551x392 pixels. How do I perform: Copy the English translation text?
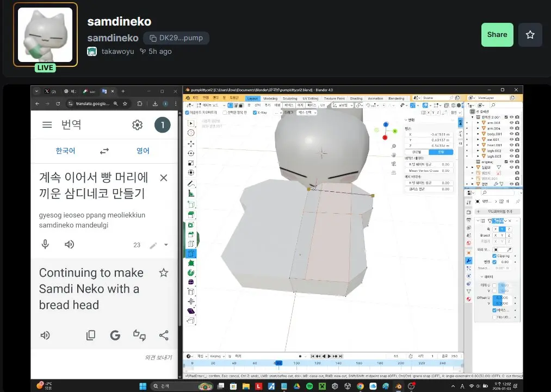coord(91,335)
